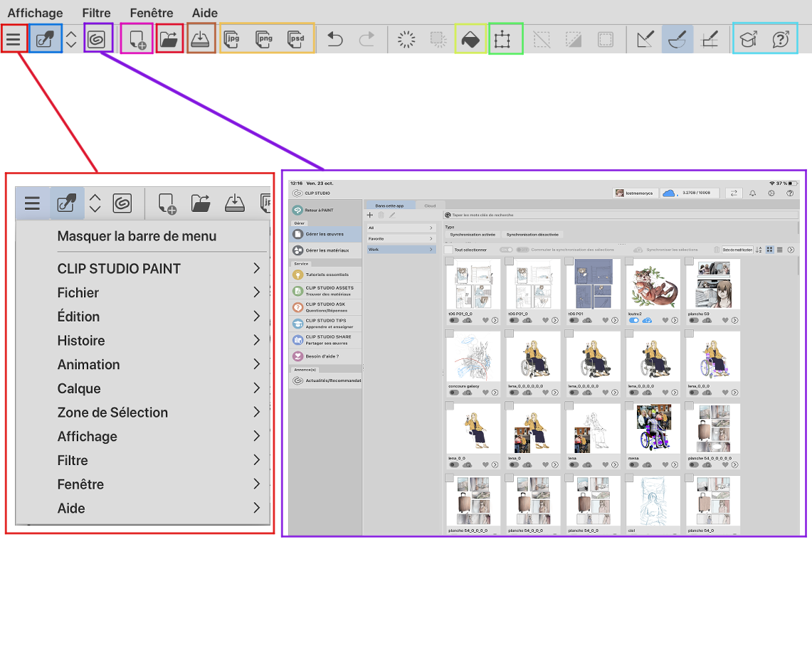Click the Deselect icon in the toolbar

coord(542,39)
